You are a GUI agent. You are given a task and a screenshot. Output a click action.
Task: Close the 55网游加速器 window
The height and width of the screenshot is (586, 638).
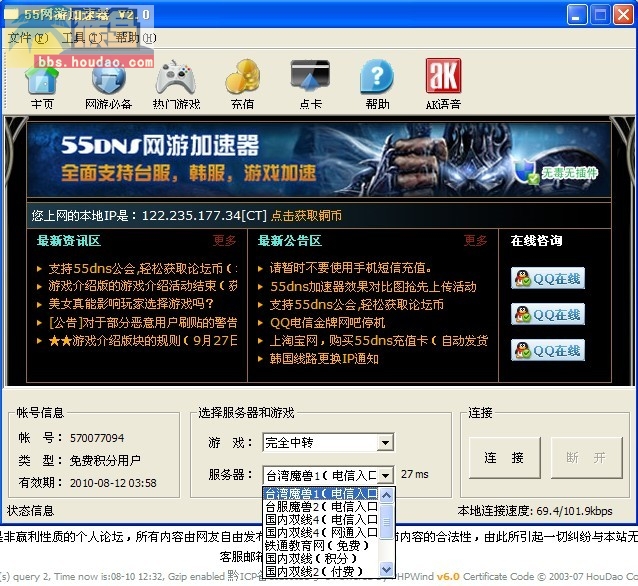click(623, 15)
